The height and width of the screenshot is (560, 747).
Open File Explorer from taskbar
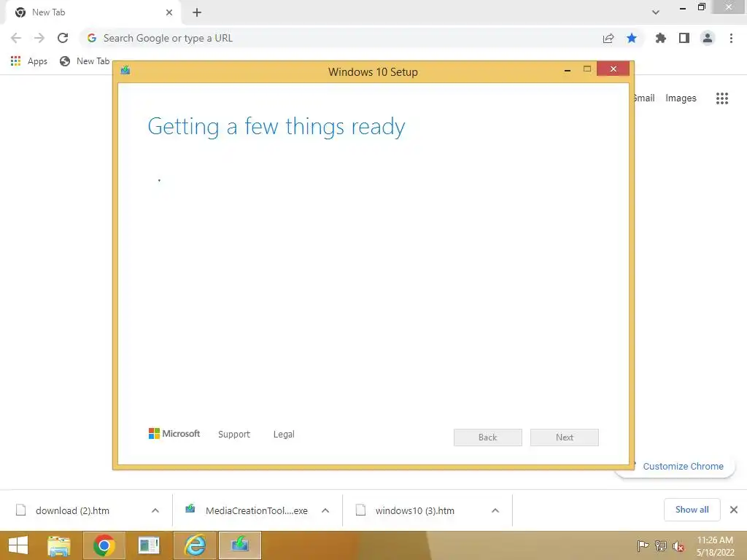click(59, 545)
